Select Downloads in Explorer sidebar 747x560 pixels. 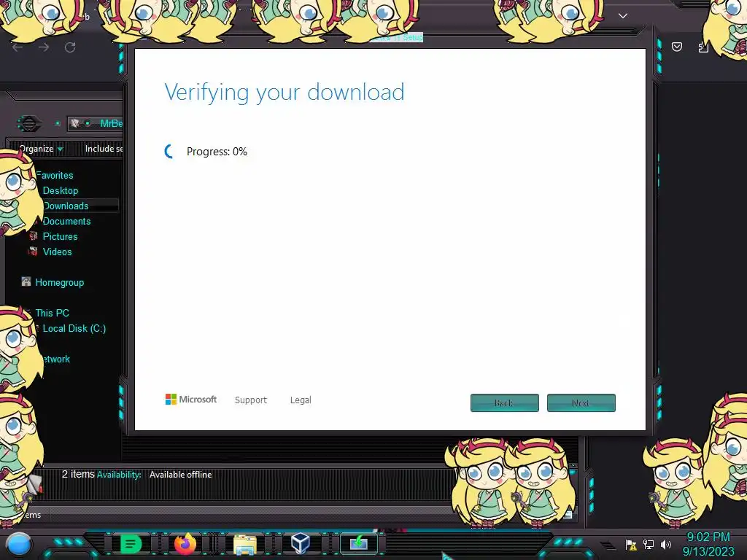[x=66, y=206]
